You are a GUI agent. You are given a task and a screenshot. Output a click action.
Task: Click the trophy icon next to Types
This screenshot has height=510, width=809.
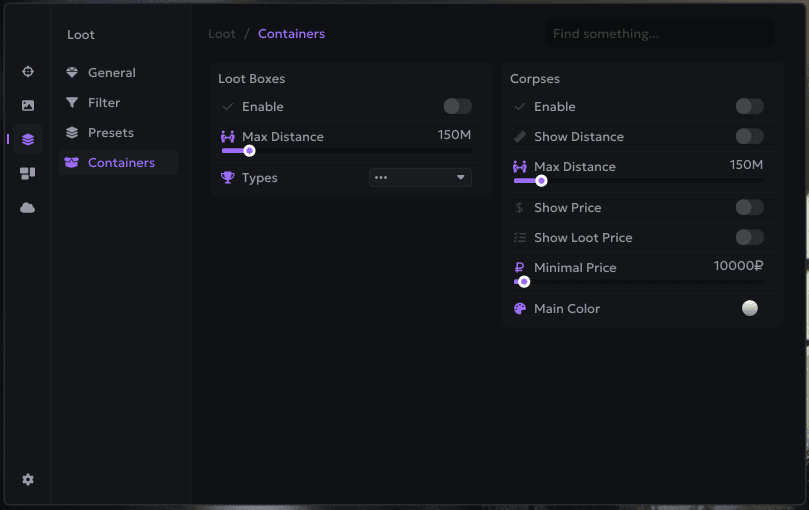228,178
